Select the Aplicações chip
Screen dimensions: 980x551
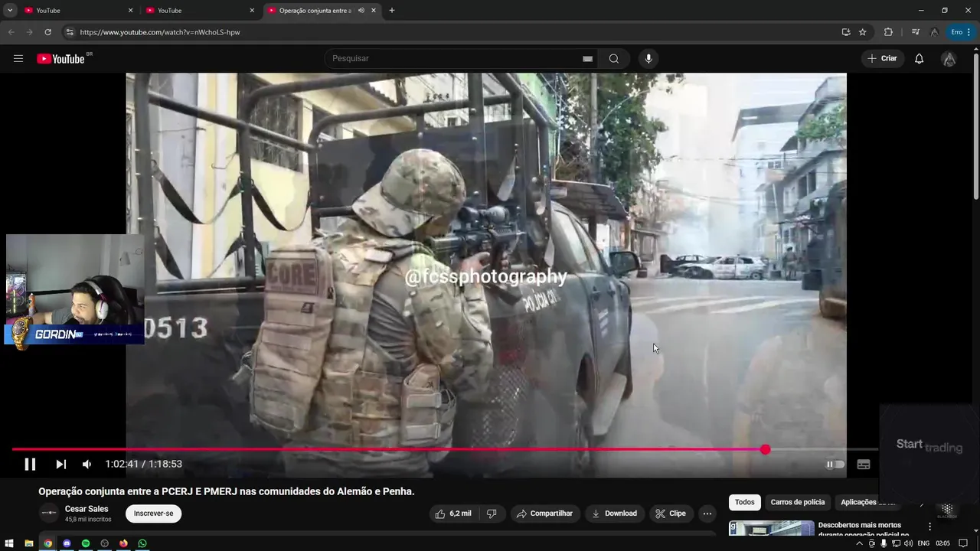click(867, 502)
